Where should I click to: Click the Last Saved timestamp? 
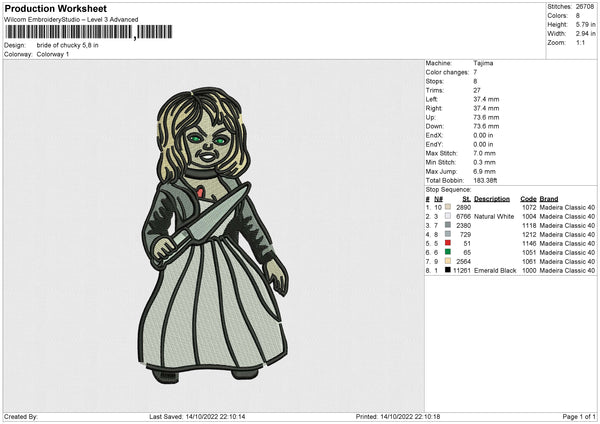198,416
